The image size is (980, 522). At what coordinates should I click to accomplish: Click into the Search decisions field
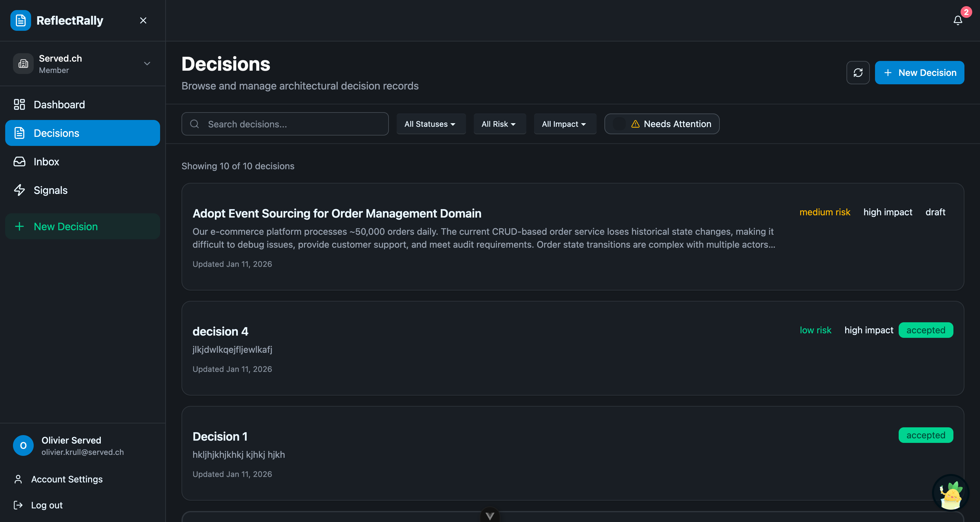click(x=285, y=124)
